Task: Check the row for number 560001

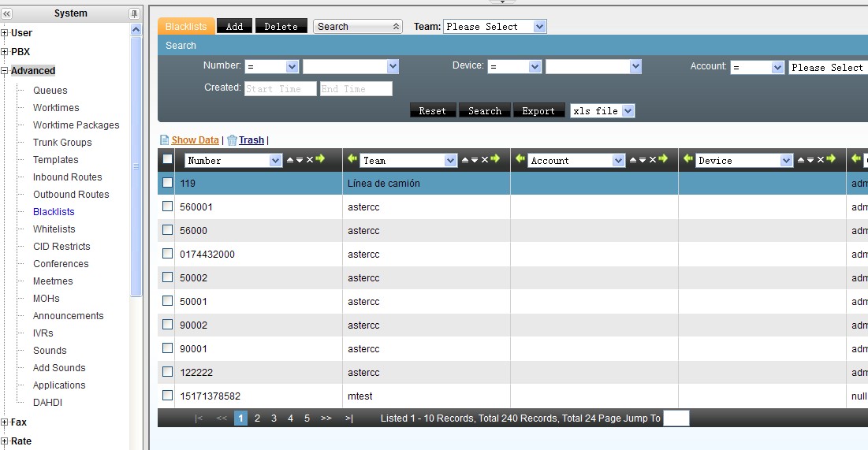Action: (x=167, y=206)
